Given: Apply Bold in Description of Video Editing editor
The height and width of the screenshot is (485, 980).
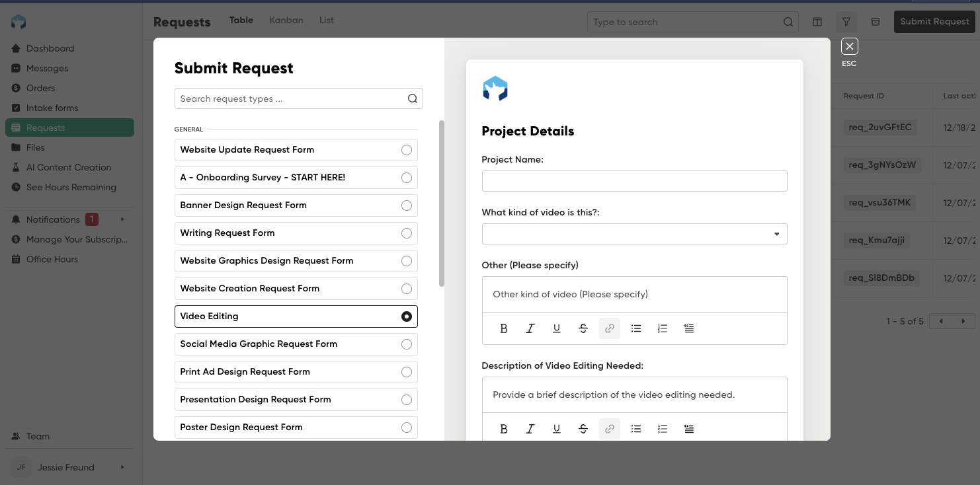Looking at the screenshot, I should click(x=504, y=429).
